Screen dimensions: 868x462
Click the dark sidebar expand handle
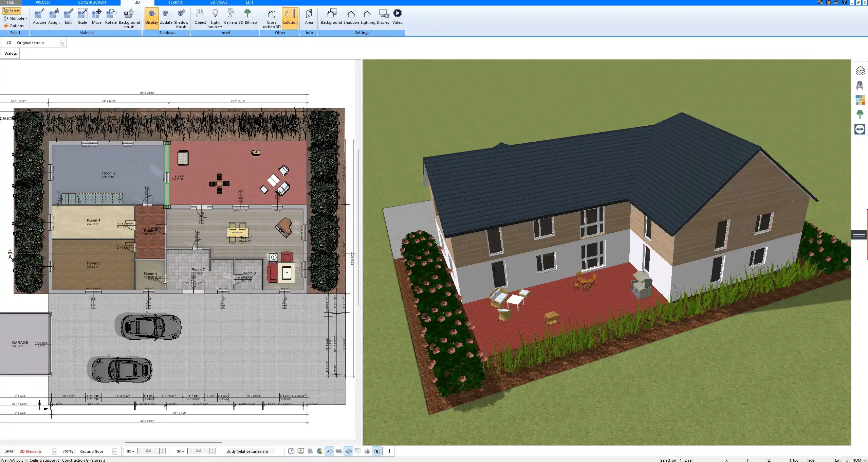[859, 234]
